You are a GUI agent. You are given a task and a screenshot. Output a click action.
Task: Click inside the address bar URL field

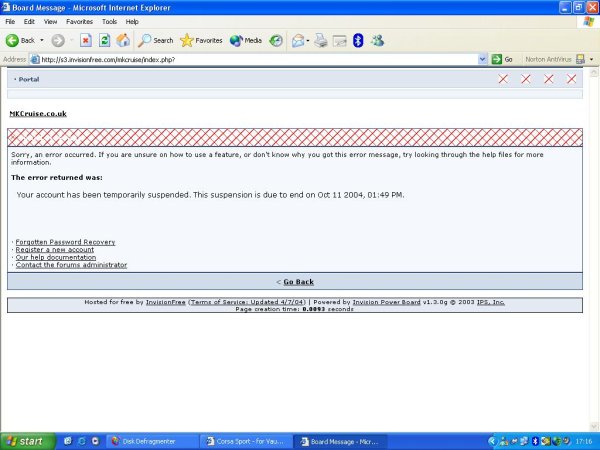pos(250,59)
